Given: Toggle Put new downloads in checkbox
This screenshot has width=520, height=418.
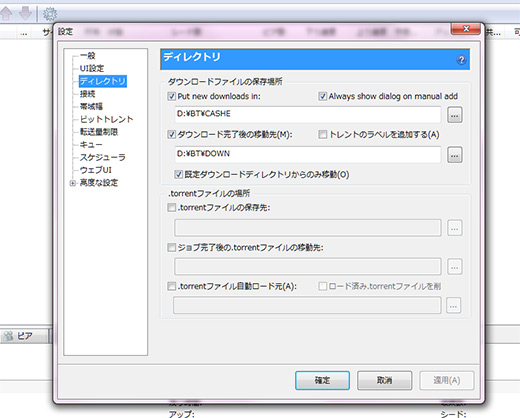Looking at the screenshot, I should pos(171,96).
